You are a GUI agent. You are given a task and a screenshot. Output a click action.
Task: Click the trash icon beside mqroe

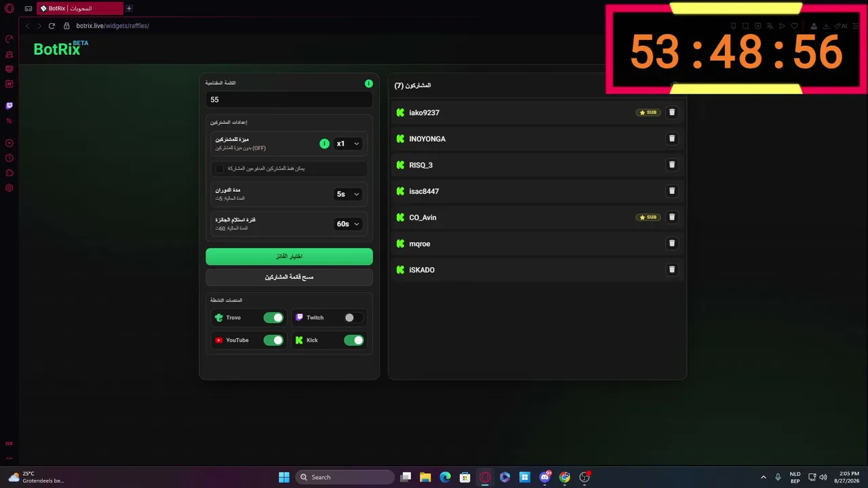coord(672,243)
